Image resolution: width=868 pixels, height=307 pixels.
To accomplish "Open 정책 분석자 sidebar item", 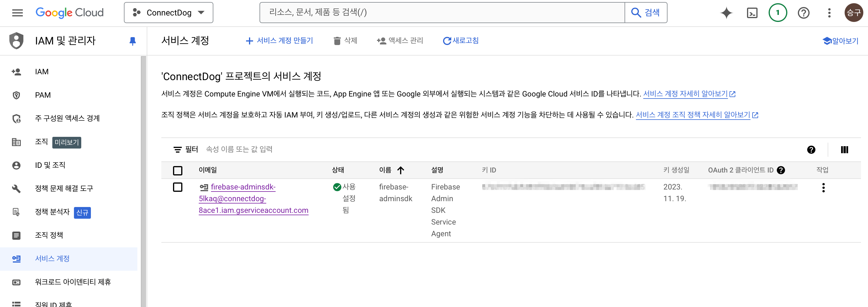I will 69,212.
